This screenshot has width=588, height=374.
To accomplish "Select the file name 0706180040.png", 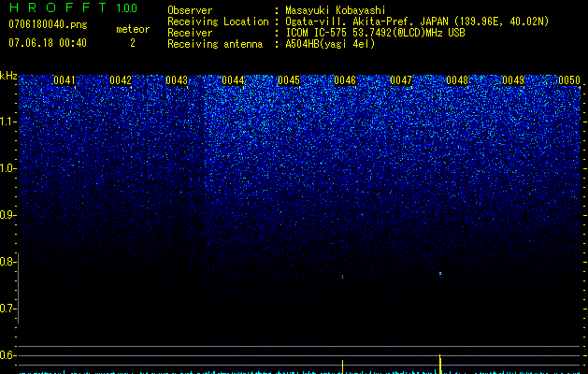I will click(48, 24).
